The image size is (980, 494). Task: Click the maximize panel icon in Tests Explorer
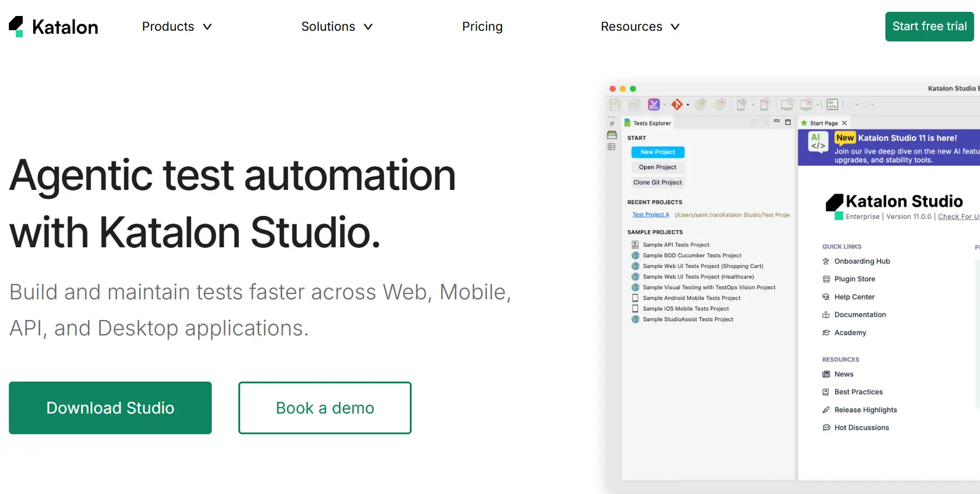point(788,122)
